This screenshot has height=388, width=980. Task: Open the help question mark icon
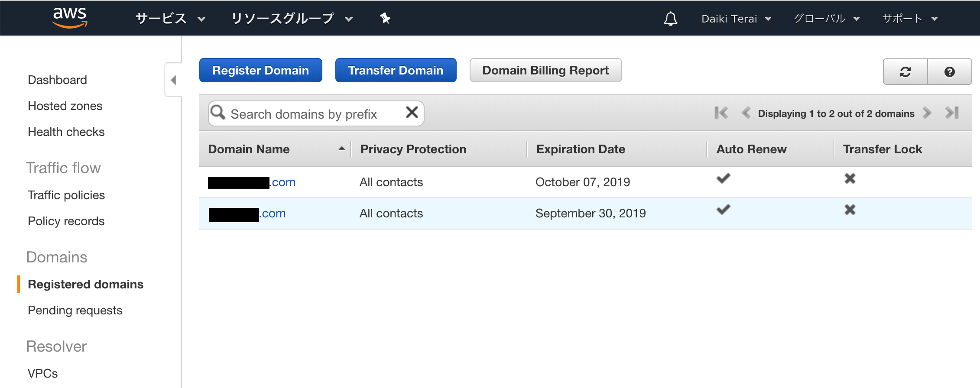pos(949,72)
